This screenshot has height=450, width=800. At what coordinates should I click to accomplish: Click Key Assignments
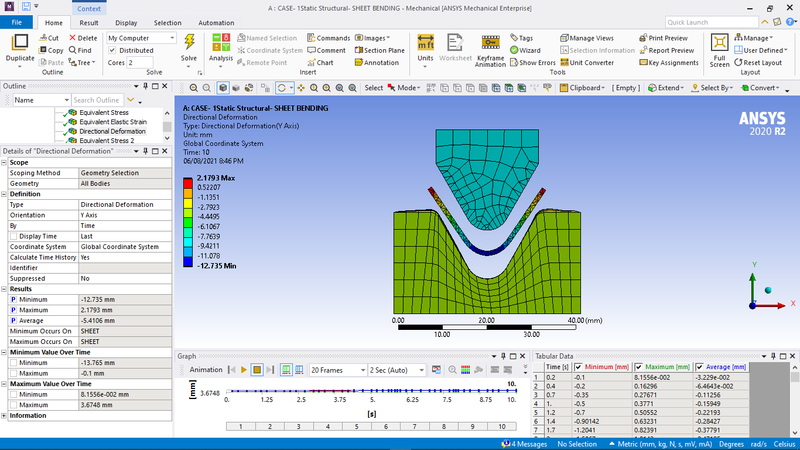669,62
